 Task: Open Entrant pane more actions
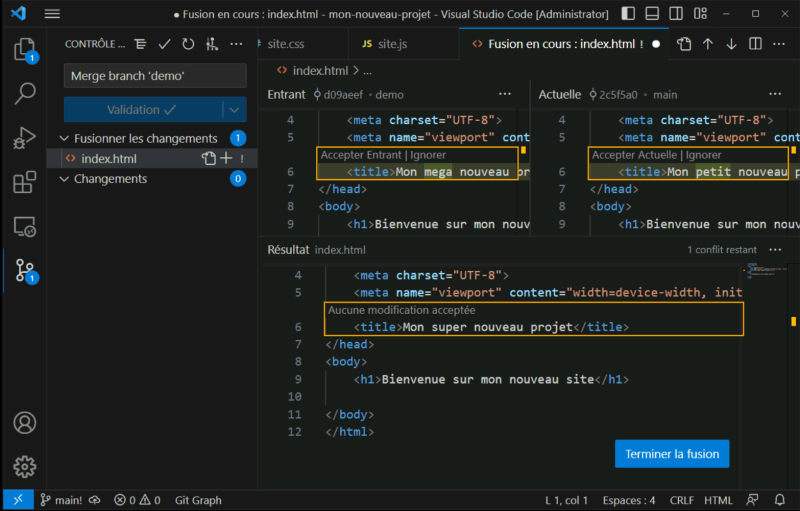pos(505,94)
